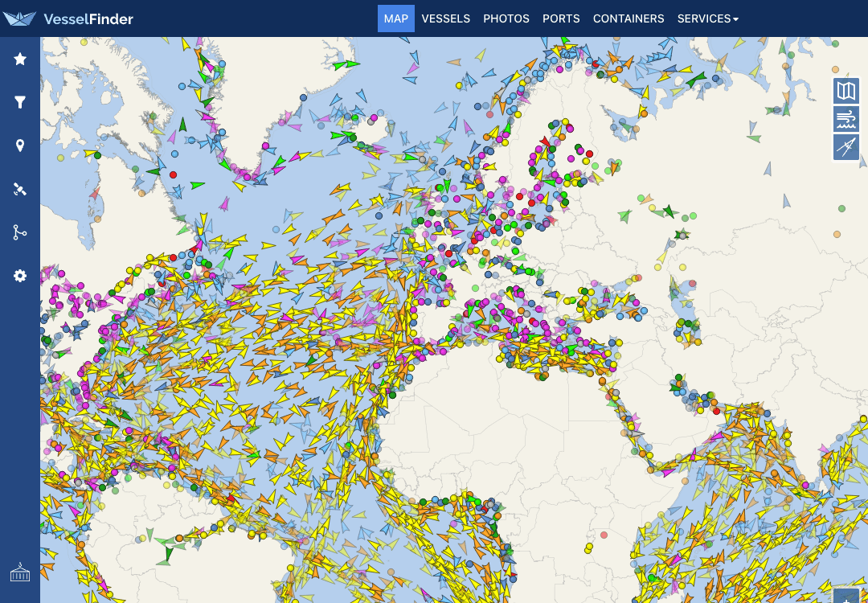Open the route planner icon in sidebar
868x603 pixels.
[x=20, y=232]
